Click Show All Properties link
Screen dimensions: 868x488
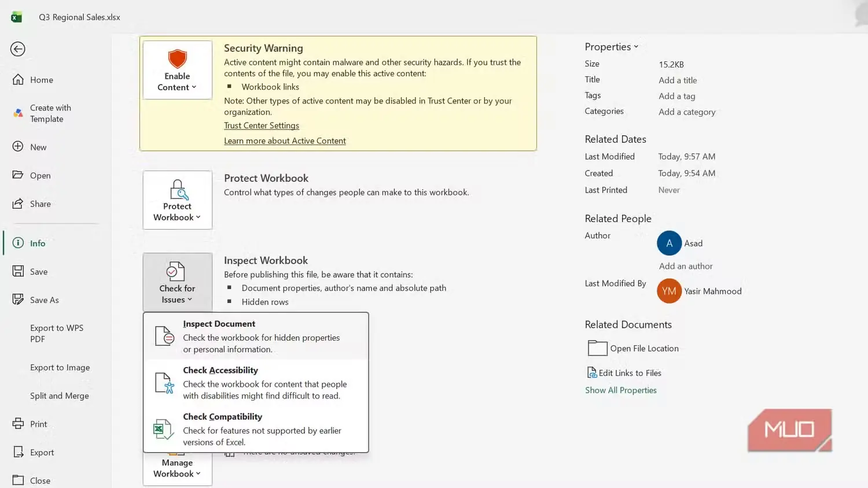[x=621, y=390]
